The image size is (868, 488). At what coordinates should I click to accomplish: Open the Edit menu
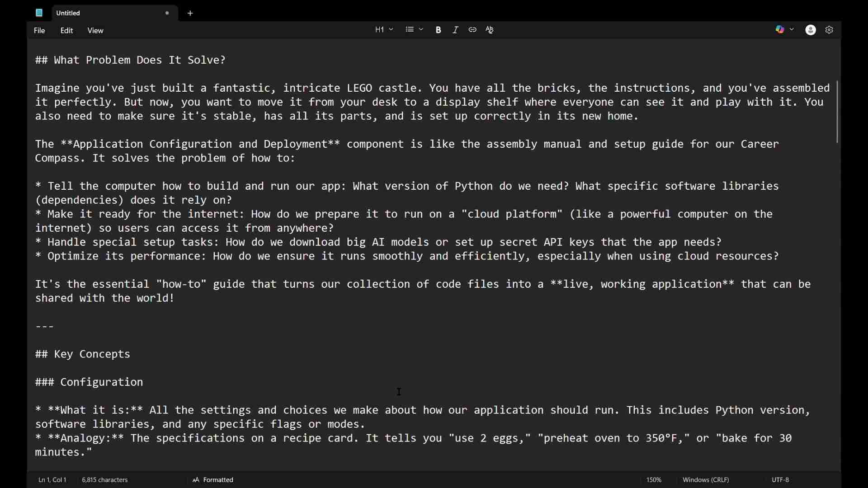tap(67, 31)
